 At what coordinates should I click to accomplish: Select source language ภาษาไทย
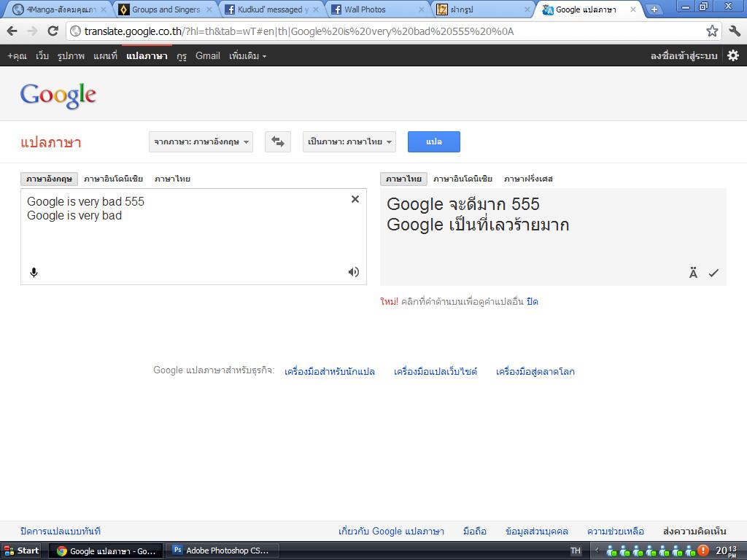(x=172, y=179)
